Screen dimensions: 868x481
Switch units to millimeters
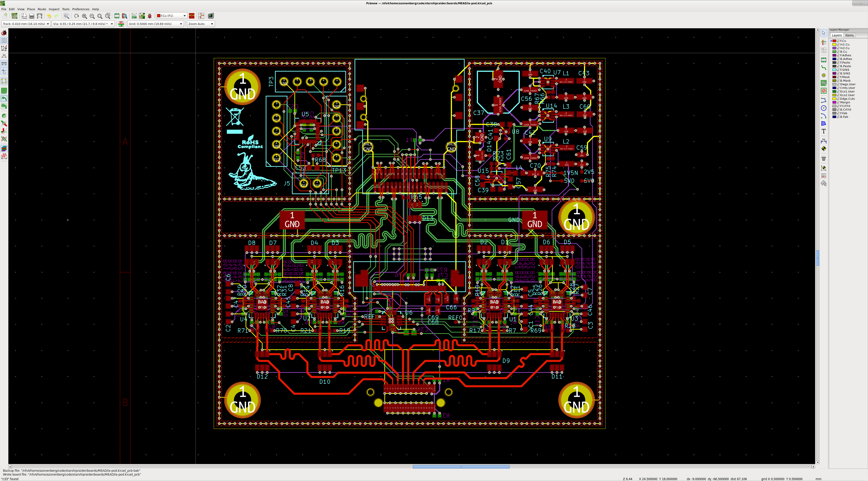click(x=4, y=63)
